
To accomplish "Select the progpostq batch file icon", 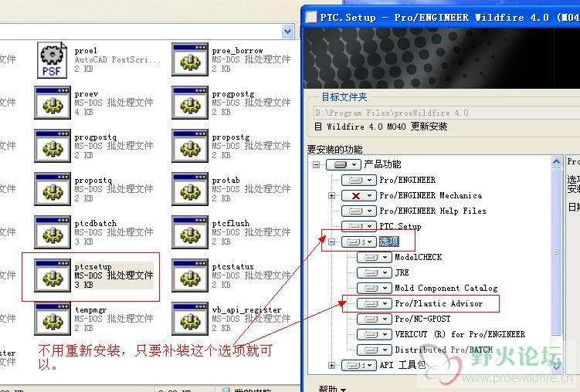I will 53,146.
